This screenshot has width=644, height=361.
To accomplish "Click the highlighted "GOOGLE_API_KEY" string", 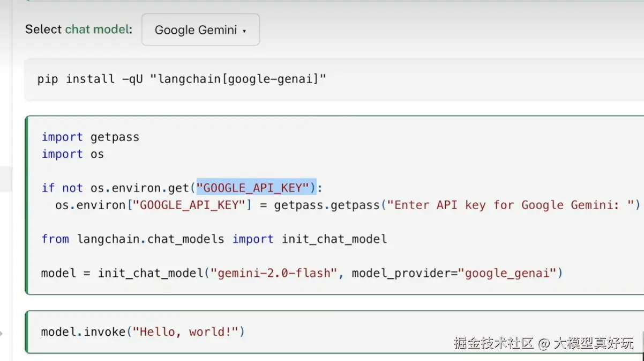I will tap(257, 188).
